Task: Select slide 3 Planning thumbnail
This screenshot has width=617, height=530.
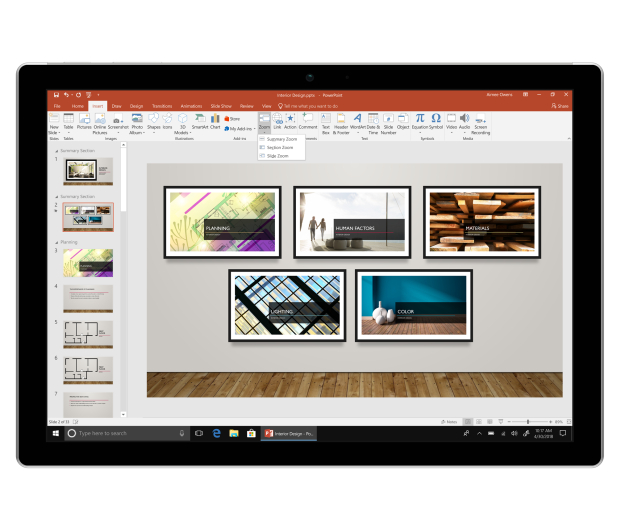Action: (x=88, y=262)
